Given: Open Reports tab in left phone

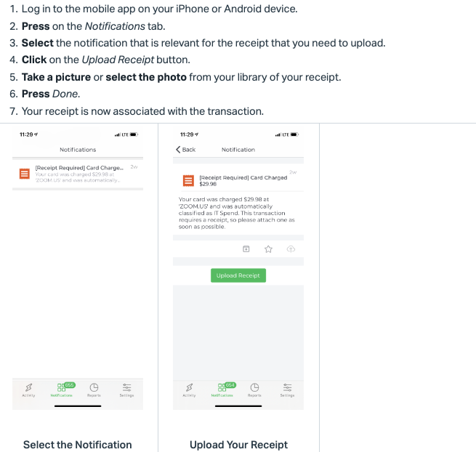Looking at the screenshot, I should coord(94,390).
